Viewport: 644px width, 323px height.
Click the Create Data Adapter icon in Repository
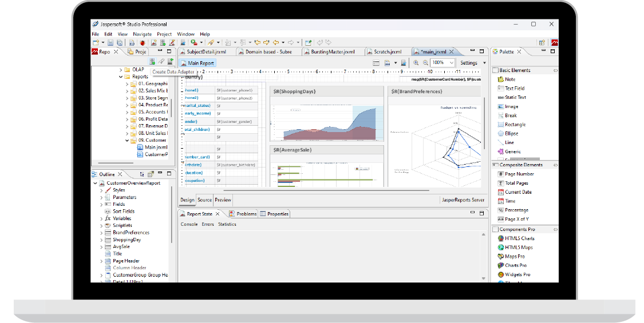(x=152, y=62)
